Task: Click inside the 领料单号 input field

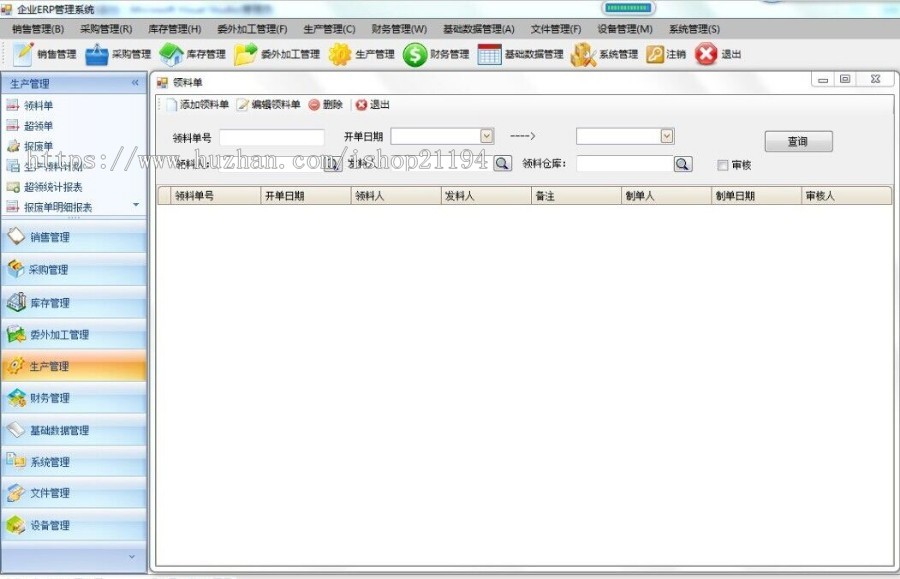Action: pyautogui.click(x=270, y=134)
